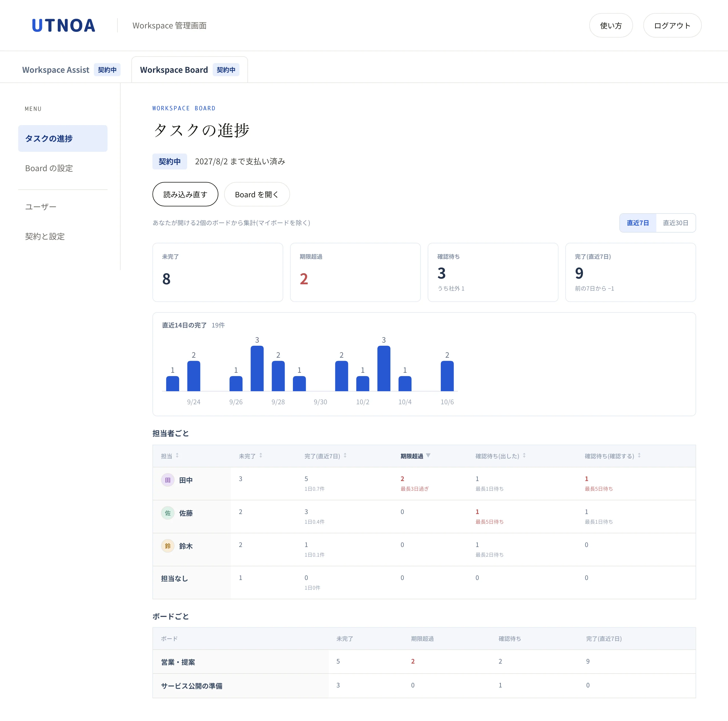Screen dimensions: 728x721
Task: Switch range to 直近7日
Action: (638, 223)
